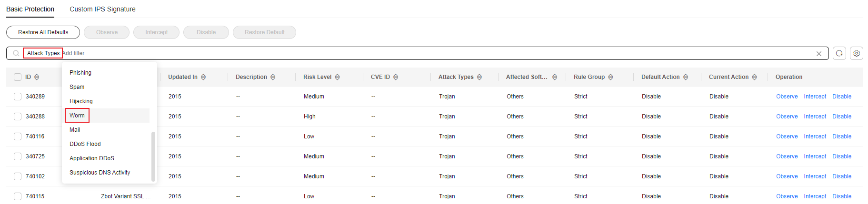
Task: Select Worm in the attack types dropdown
Action: [x=77, y=116]
